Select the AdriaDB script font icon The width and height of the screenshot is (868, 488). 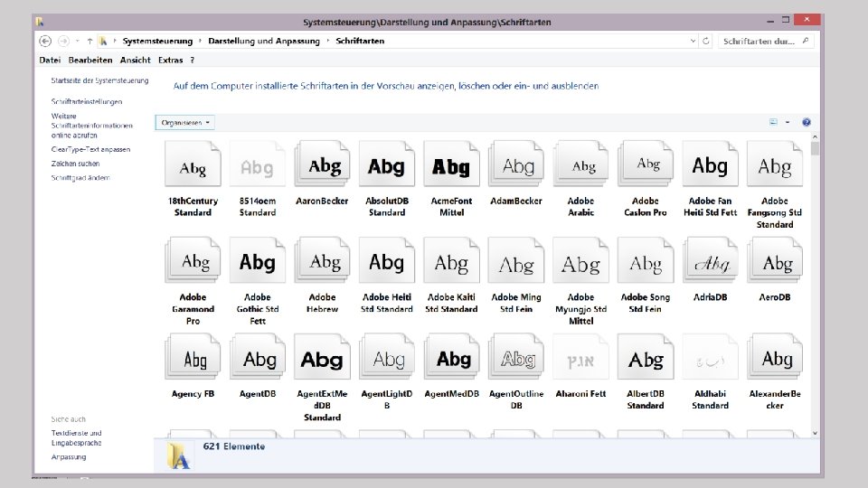point(711,260)
